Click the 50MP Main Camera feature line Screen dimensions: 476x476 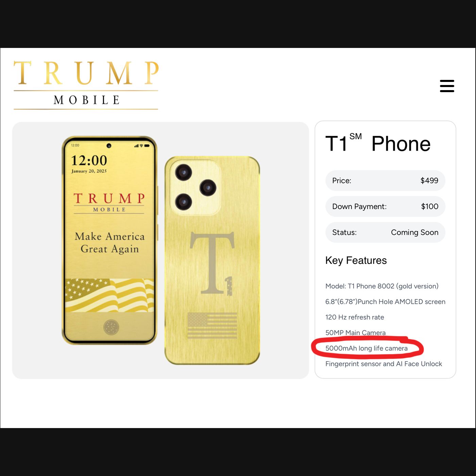pyautogui.click(x=355, y=333)
